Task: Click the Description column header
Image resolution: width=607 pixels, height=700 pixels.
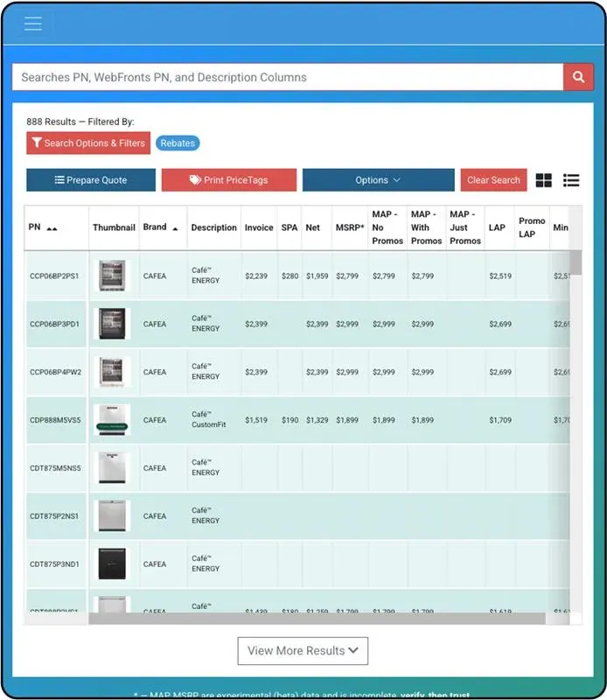Action: [213, 227]
